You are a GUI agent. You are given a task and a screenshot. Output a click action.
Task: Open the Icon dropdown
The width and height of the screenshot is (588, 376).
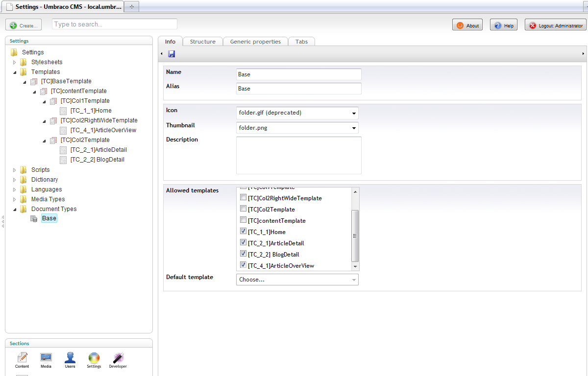click(297, 113)
